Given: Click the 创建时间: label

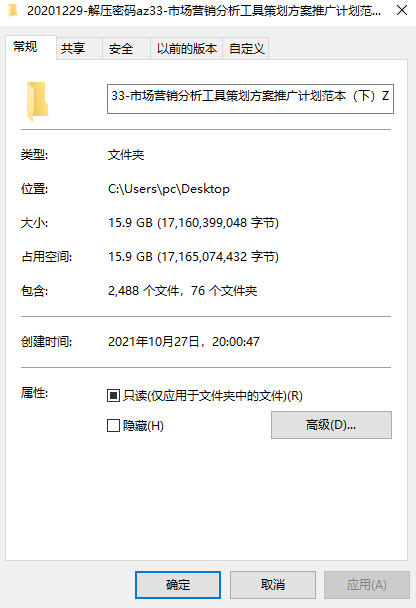Looking at the screenshot, I should 47,342.
